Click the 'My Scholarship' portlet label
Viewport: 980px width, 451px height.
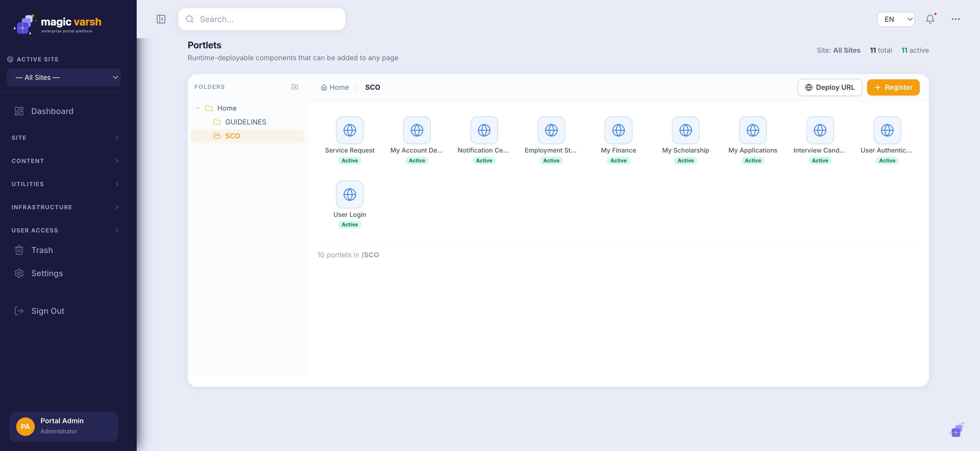point(685,150)
